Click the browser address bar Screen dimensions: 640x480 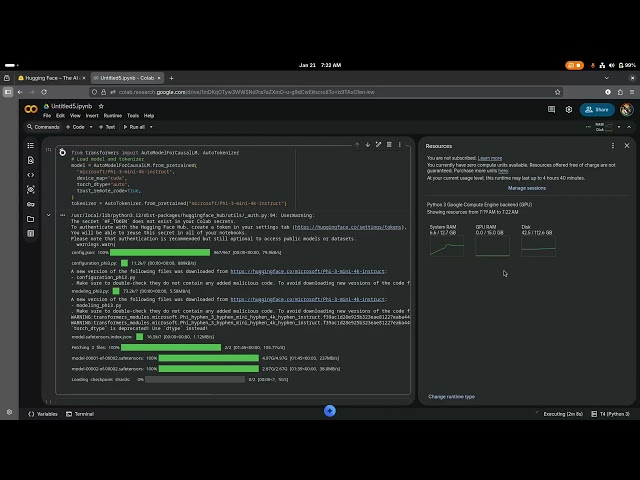tap(327, 92)
